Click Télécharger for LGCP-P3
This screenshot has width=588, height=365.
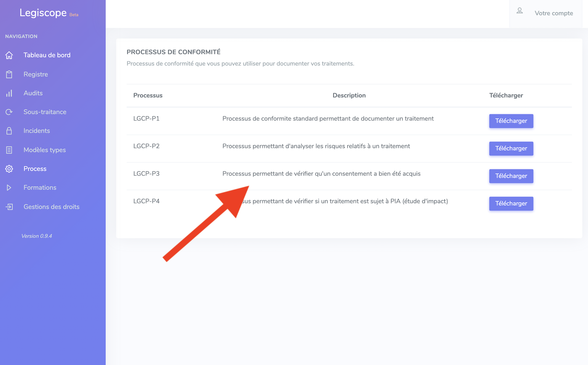pos(511,176)
